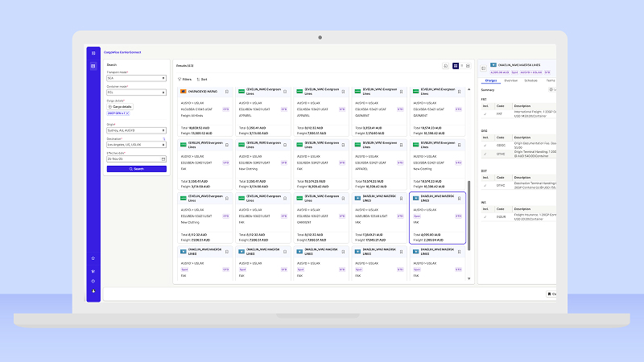Click the Cargo details button

pyautogui.click(x=121, y=106)
